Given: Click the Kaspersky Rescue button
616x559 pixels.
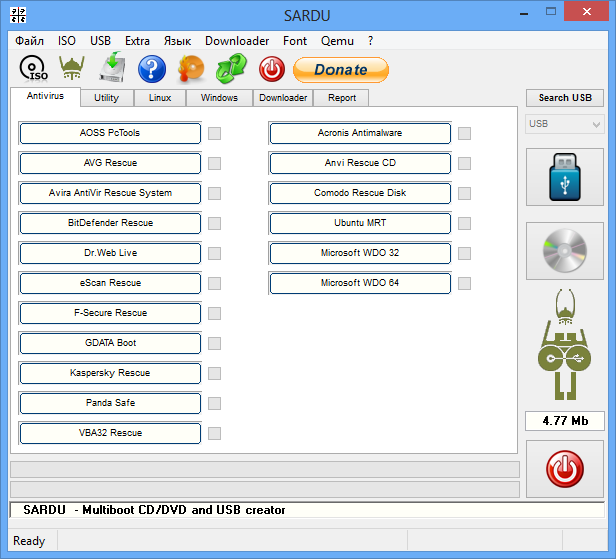Looking at the screenshot, I should [110, 373].
